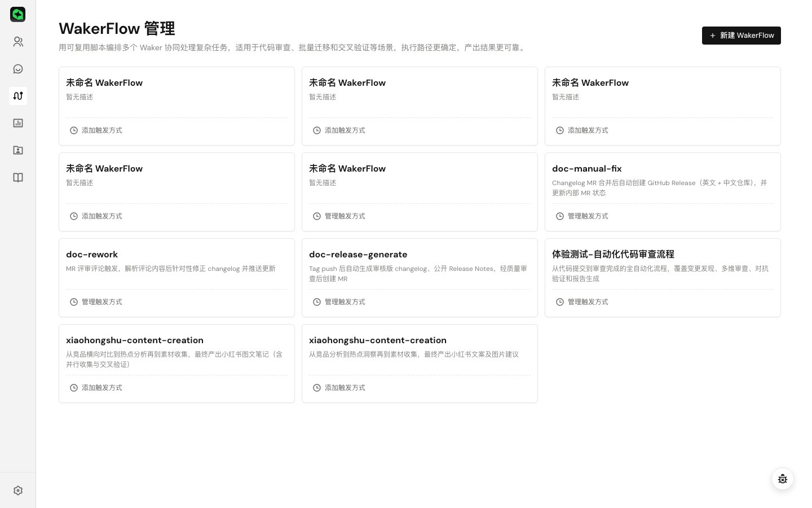Open the contact card sidebar icon
The width and height of the screenshot is (812, 508).
(x=18, y=150)
